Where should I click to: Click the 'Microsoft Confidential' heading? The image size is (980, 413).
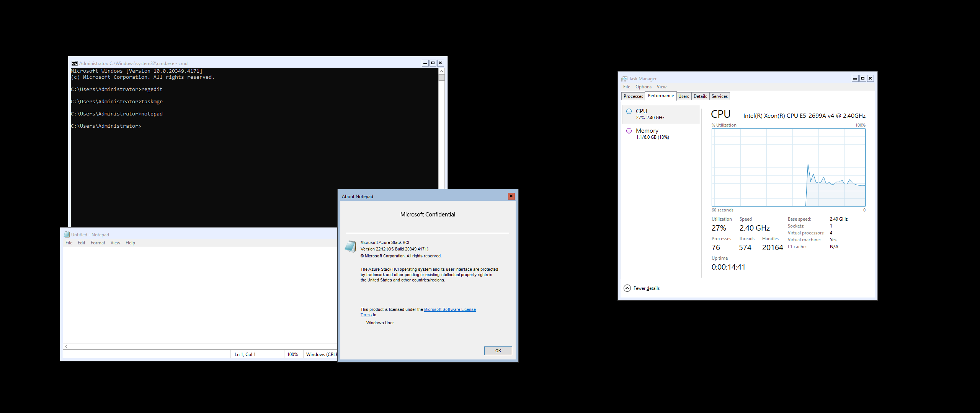coord(428,215)
